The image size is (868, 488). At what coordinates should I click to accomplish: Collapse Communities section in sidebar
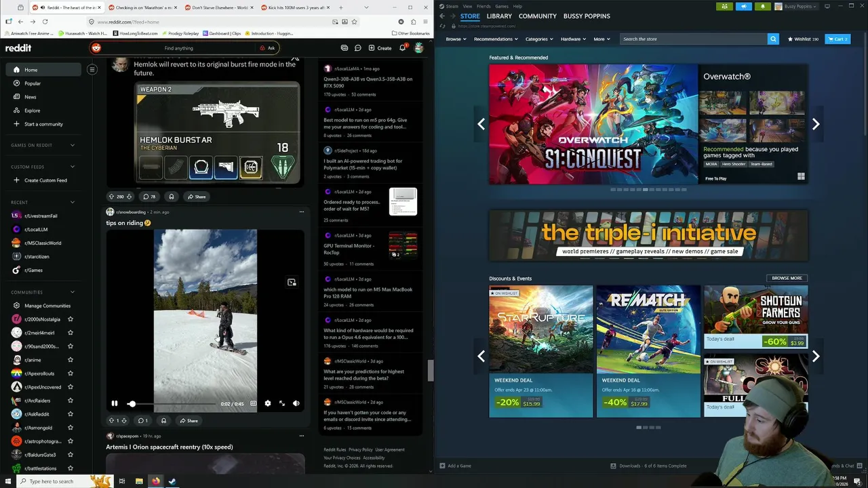coord(73,292)
